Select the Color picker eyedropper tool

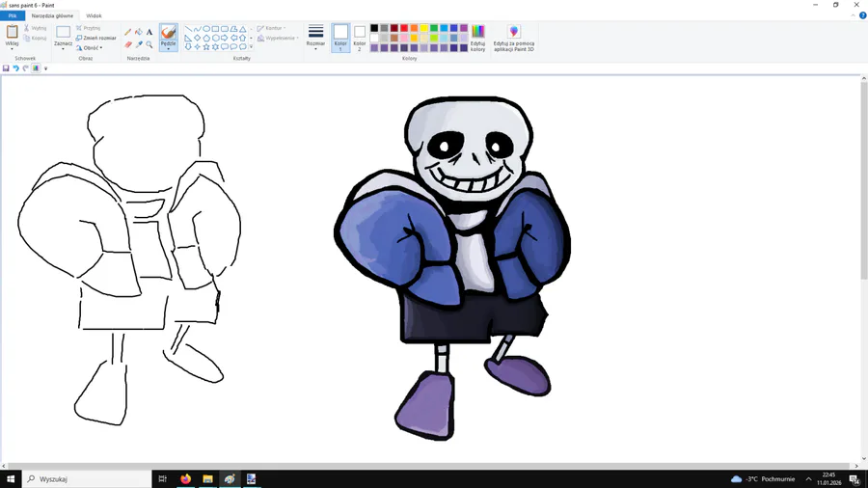(138, 44)
